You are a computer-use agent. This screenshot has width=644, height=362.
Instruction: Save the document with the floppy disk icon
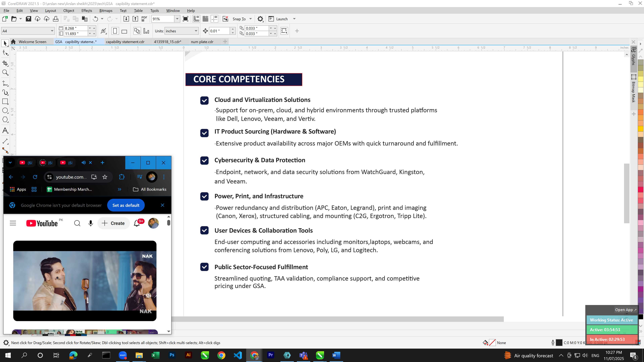coord(29,19)
